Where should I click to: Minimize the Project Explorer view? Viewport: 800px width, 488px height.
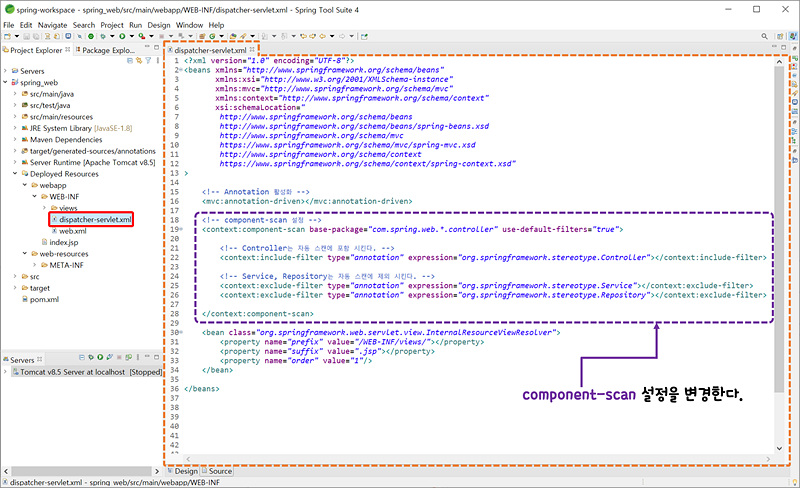click(x=147, y=47)
